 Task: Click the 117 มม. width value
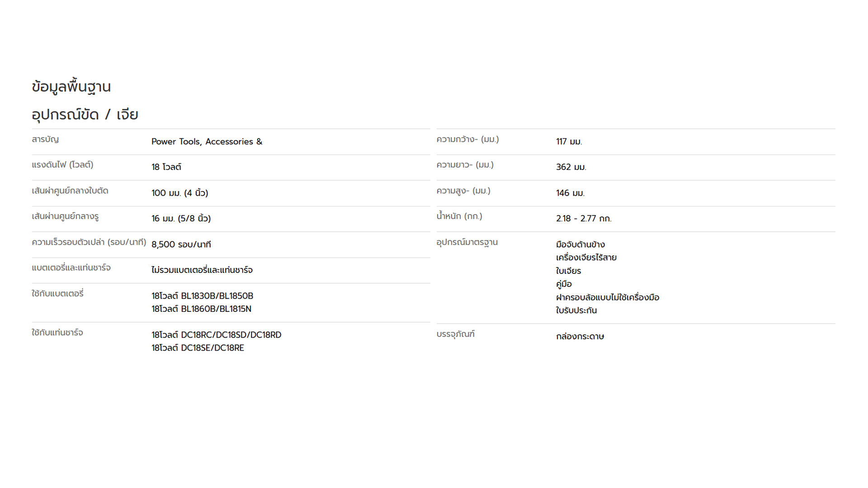pos(569,142)
